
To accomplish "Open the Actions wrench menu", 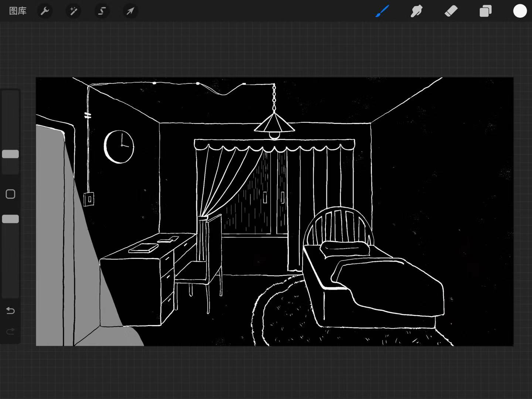I will click(x=45, y=11).
